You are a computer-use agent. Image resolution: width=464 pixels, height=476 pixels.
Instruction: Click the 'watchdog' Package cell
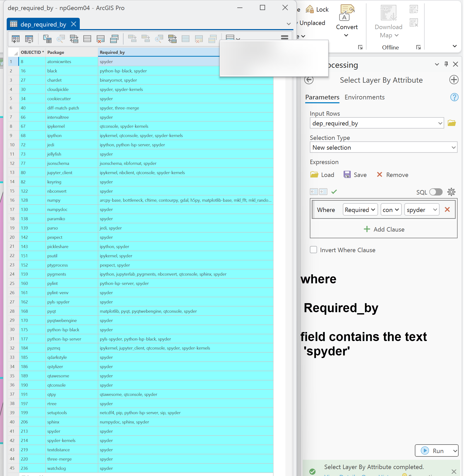[x=71, y=468]
